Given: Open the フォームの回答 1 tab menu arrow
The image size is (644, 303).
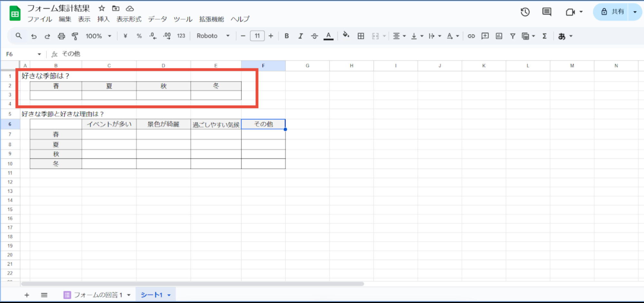Looking at the screenshot, I should coord(129,295).
